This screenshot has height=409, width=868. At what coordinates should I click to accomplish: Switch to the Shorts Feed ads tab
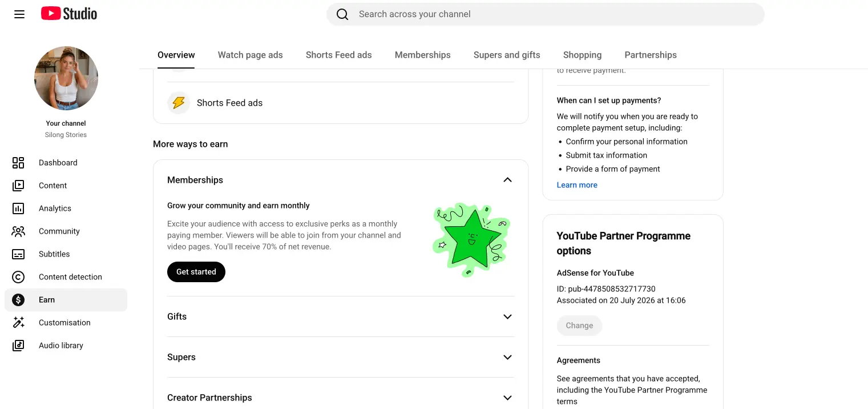pos(339,55)
